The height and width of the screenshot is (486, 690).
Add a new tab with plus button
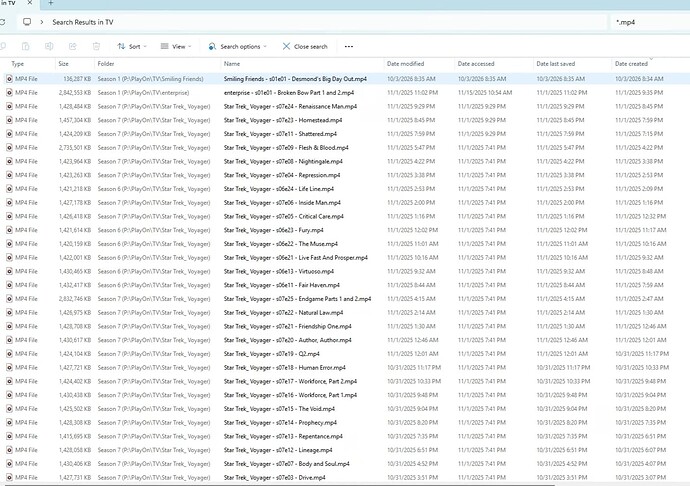tap(51, 3)
